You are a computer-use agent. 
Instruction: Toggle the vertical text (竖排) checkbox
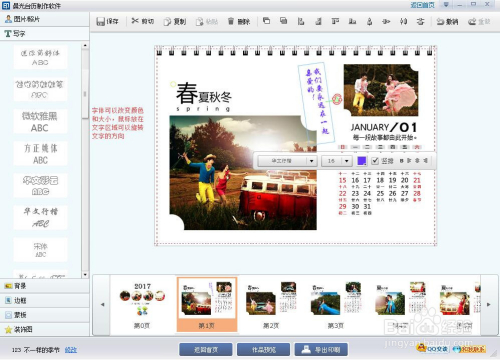click(x=375, y=161)
